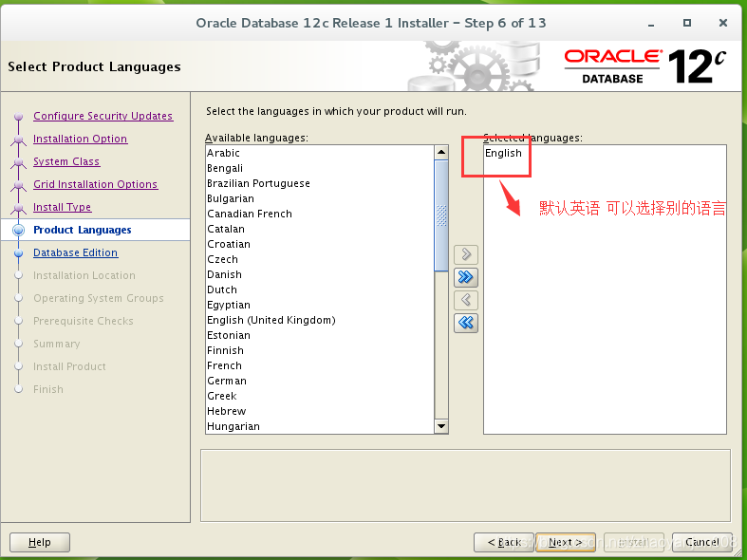
Task: Select German in Available languages
Action: tap(320, 382)
